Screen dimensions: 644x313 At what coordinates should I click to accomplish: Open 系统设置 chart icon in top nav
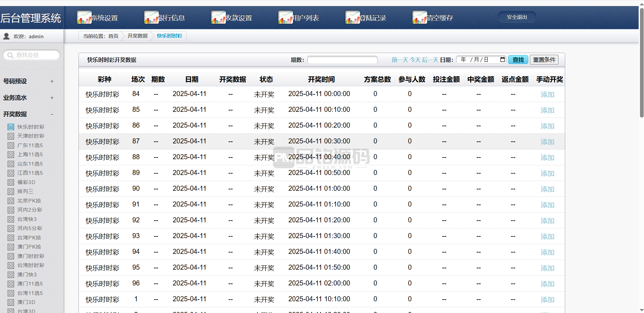pyautogui.click(x=84, y=17)
